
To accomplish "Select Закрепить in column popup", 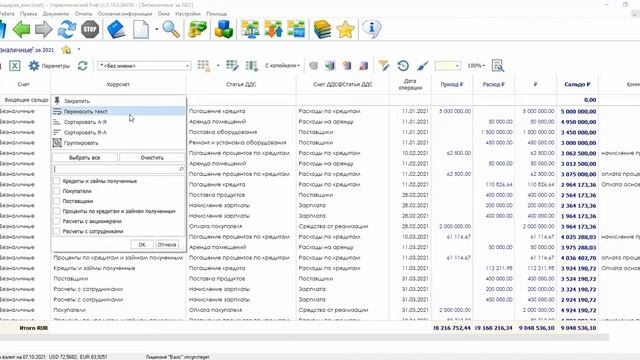I will [x=118, y=101].
